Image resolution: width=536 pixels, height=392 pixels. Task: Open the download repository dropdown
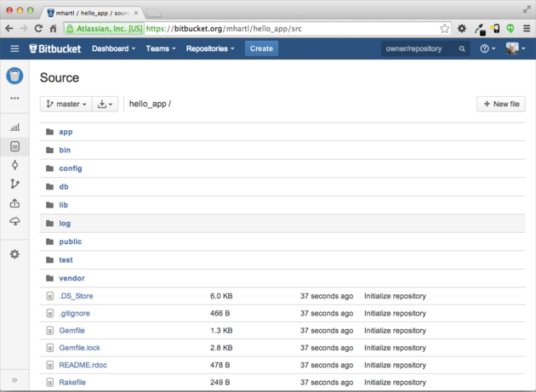(105, 104)
